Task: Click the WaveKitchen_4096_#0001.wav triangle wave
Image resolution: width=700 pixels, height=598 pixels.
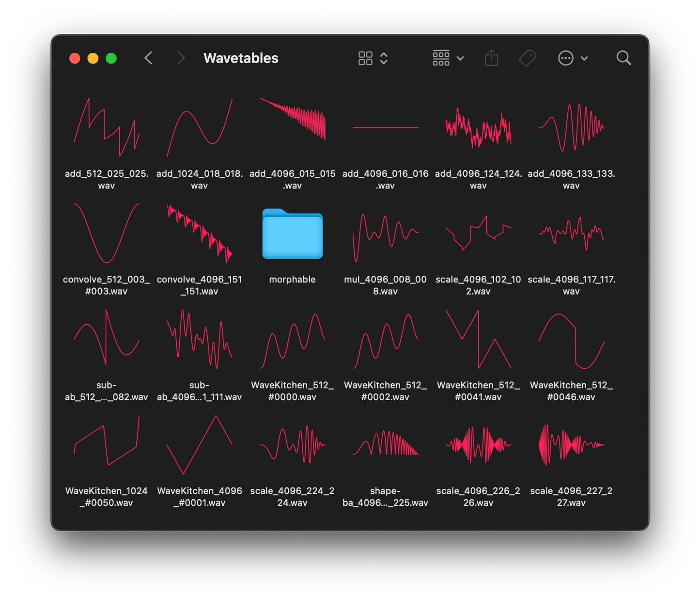Action: tap(199, 445)
